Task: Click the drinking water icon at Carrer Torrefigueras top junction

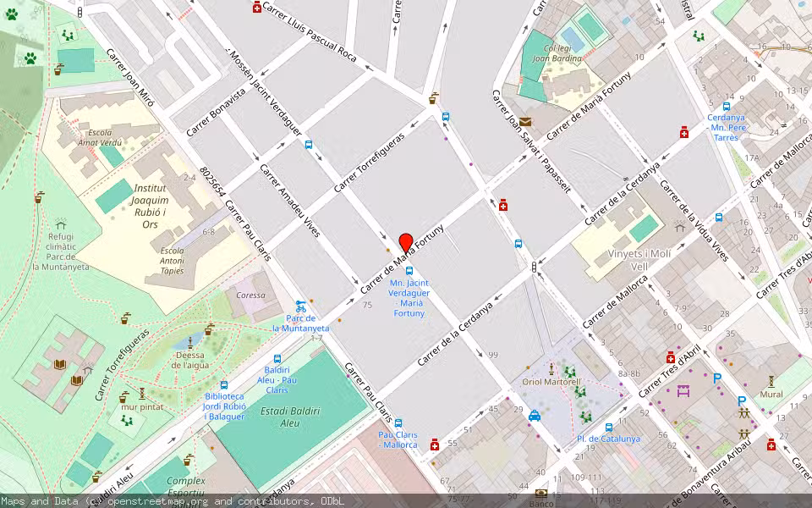Action: [433, 97]
